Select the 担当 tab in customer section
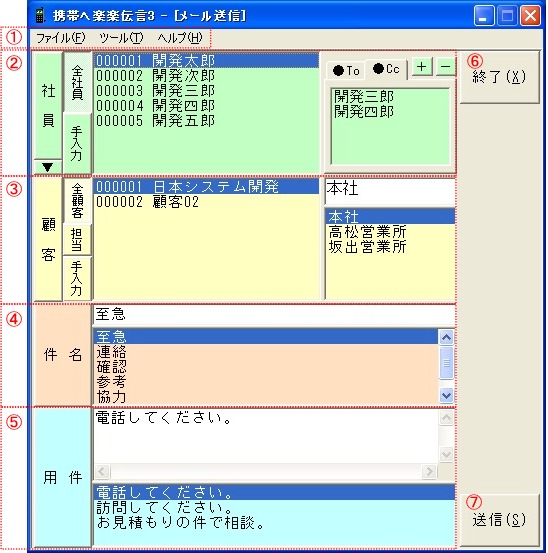548x553 pixels. pos(77,239)
